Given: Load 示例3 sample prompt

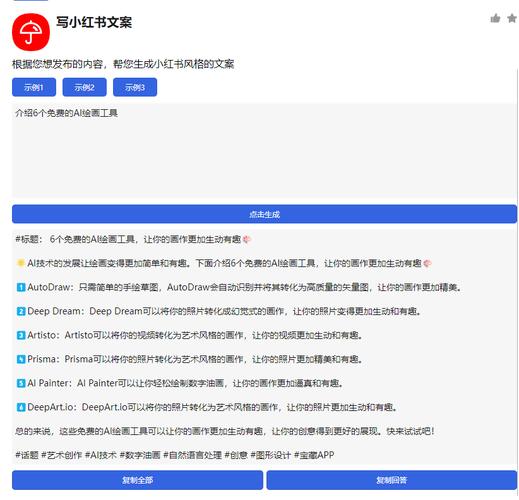Looking at the screenshot, I should pyautogui.click(x=135, y=87).
